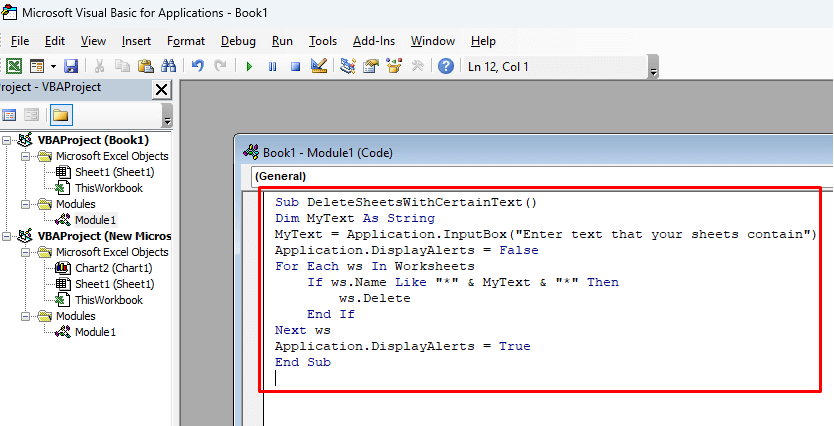The image size is (834, 426).
Task: Select Sheet1 (Sheet1) under Book1
Action: point(114,172)
